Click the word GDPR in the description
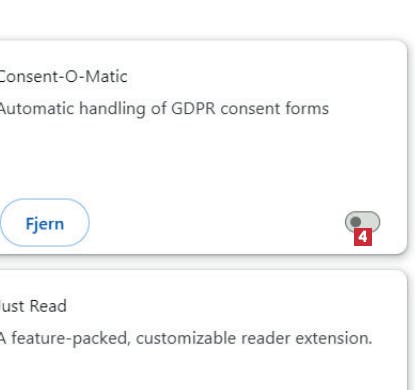415x390 pixels. click(x=193, y=109)
